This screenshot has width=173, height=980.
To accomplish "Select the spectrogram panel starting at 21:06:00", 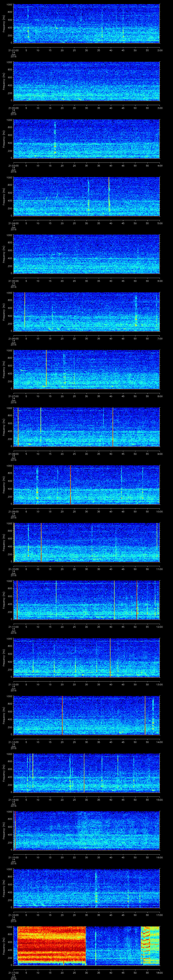I will tap(86, 312).
